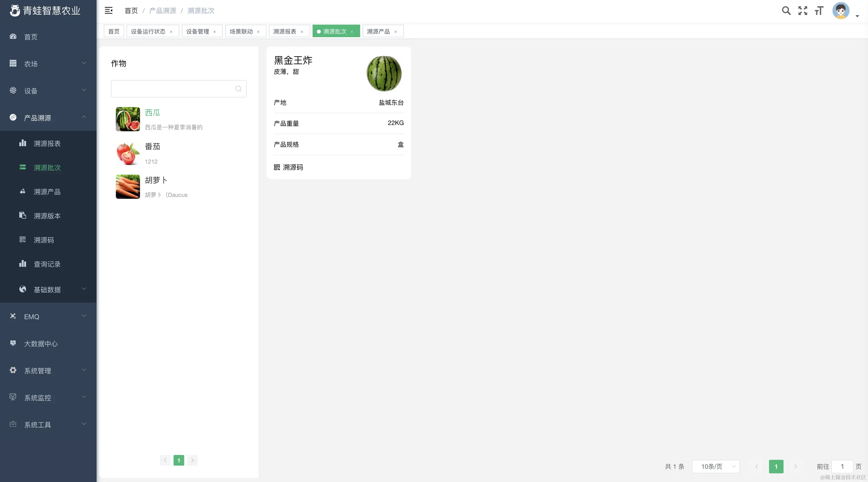
Task: Open 溯源版本 in the sidebar
Action: click(47, 215)
